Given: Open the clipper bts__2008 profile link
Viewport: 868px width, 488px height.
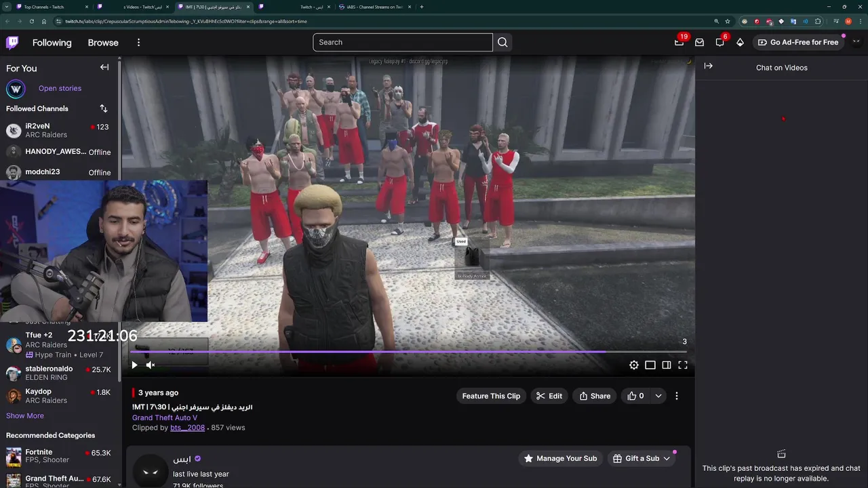Looking at the screenshot, I should (x=187, y=428).
